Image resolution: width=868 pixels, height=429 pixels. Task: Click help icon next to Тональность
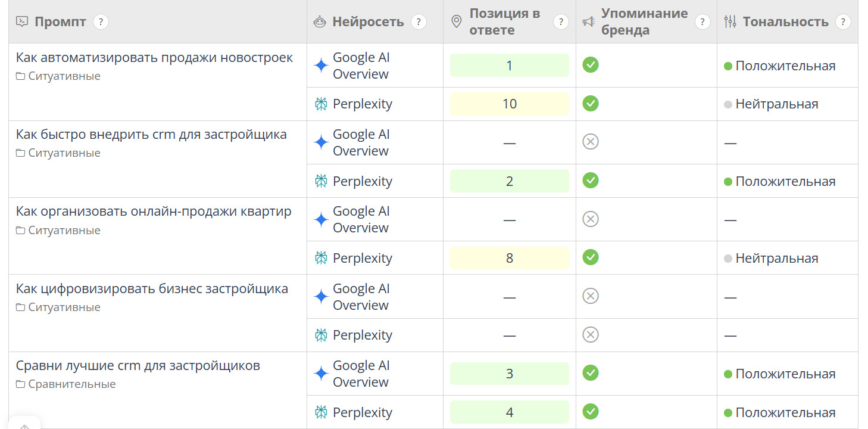click(x=842, y=22)
